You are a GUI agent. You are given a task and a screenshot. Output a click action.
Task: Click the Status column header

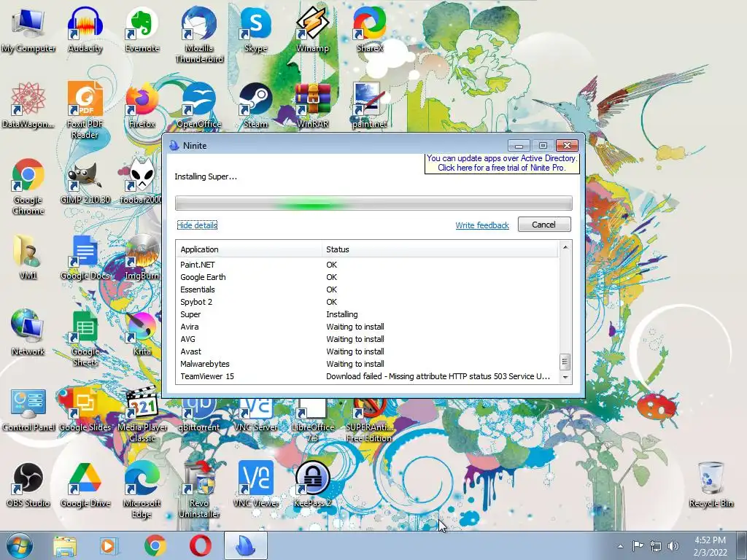440,249
